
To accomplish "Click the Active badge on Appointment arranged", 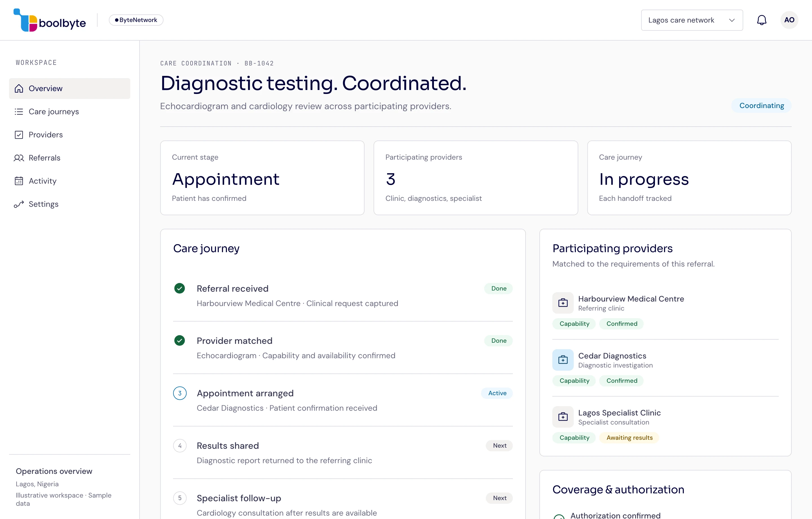I will click(x=497, y=393).
